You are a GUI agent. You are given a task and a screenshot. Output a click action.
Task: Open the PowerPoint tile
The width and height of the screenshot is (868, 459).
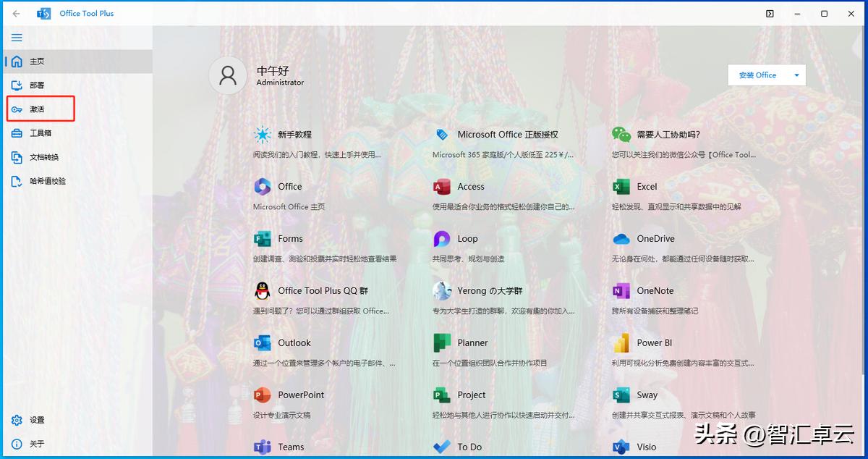(302, 395)
